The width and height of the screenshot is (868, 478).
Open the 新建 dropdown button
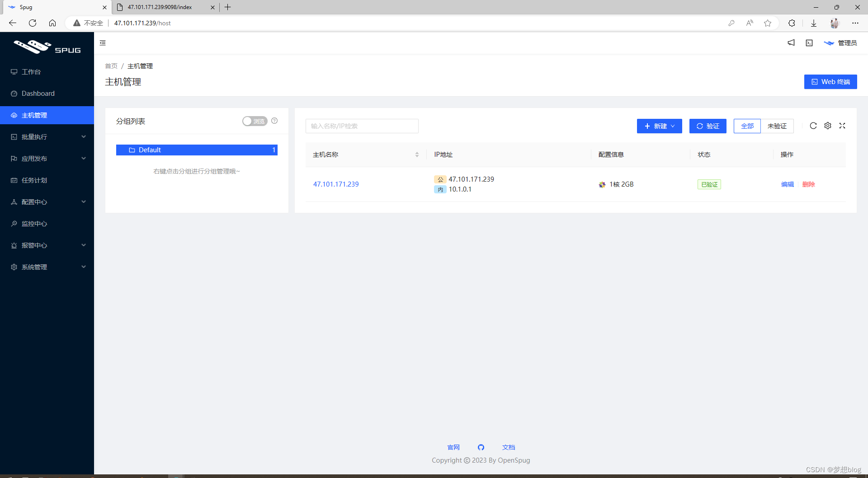660,126
